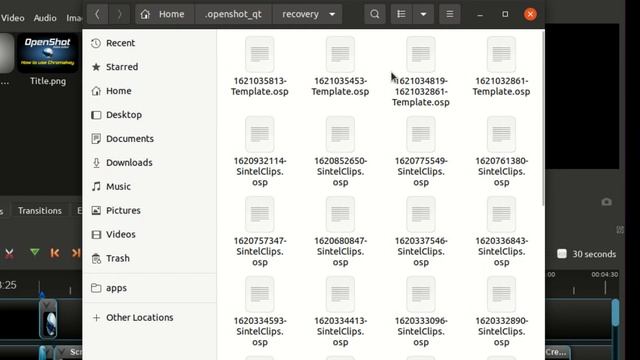Open Trash in the sidebar
The image size is (640, 360).
pos(149,258)
